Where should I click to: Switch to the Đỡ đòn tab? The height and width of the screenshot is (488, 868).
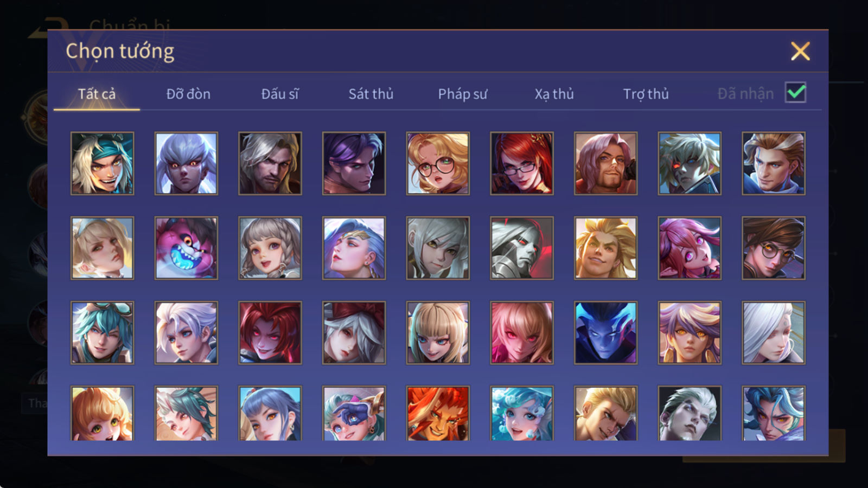click(188, 94)
